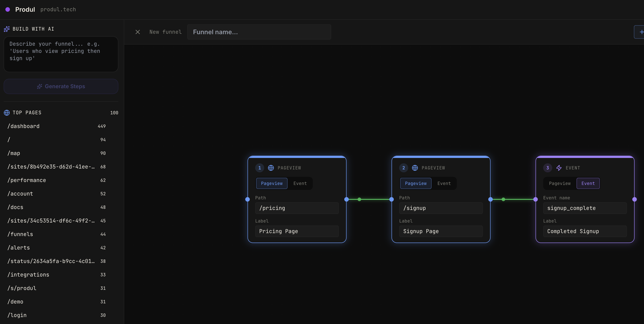Viewport: 644px width, 324px height.
Task: Click the lightning bolt icon in step 3
Action: pyautogui.click(x=559, y=168)
